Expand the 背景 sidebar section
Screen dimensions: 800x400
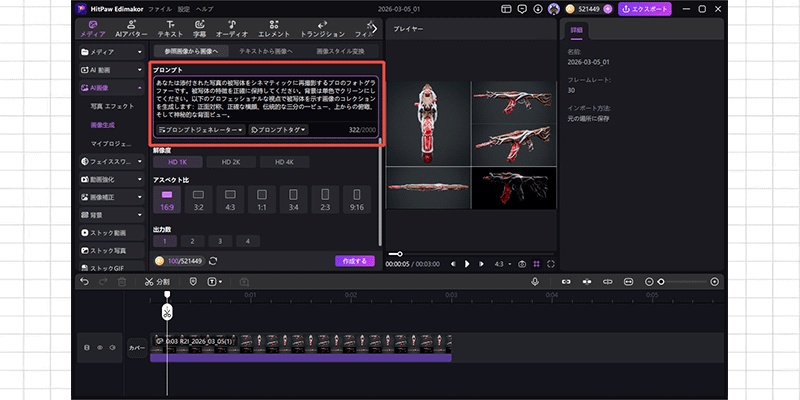click(112, 215)
